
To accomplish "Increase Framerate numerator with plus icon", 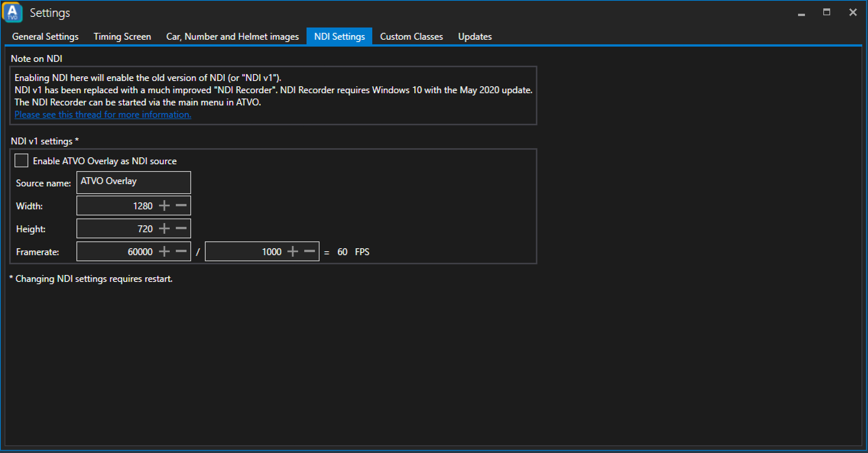I will [164, 252].
